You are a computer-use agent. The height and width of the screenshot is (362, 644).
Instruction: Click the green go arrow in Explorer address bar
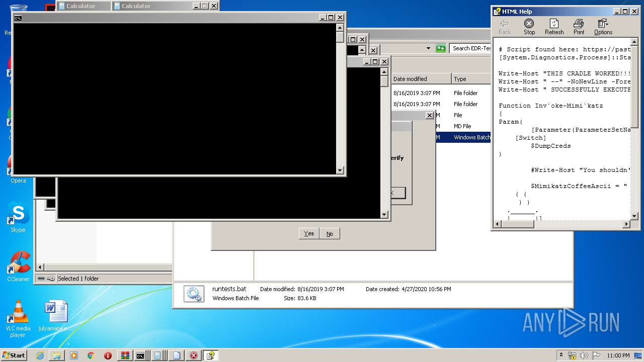(441, 48)
